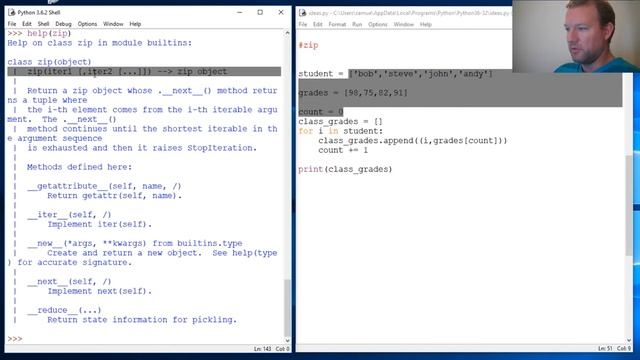
Task: Click the editor vertical scrollbar thumb
Action: pos(629,205)
